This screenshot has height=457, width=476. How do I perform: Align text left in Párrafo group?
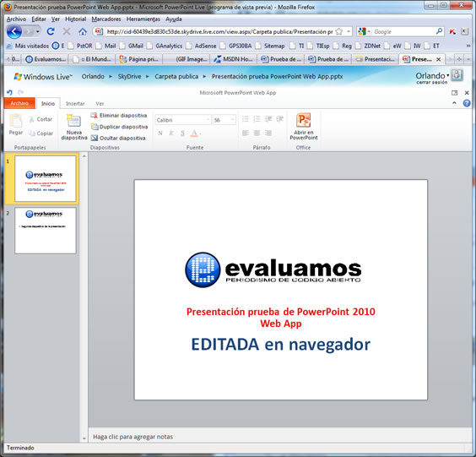click(x=246, y=133)
